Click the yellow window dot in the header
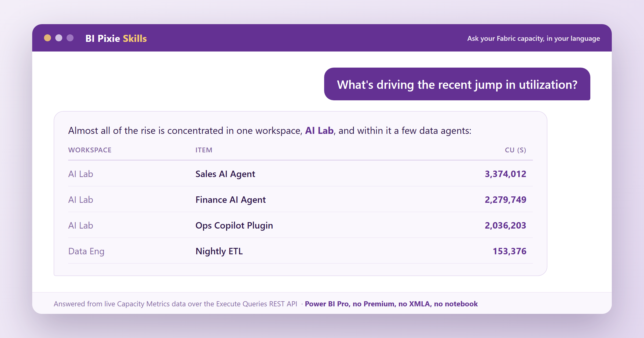Screen dimensions: 644x338 click(x=47, y=38)
